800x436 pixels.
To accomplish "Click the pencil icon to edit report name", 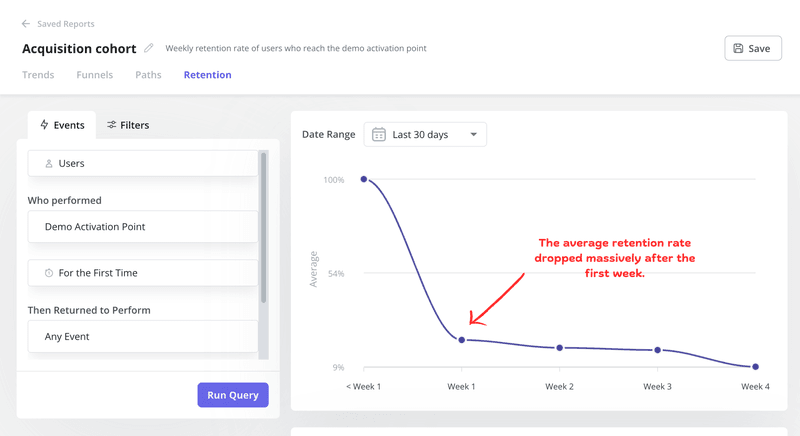I will coord(149,48).
